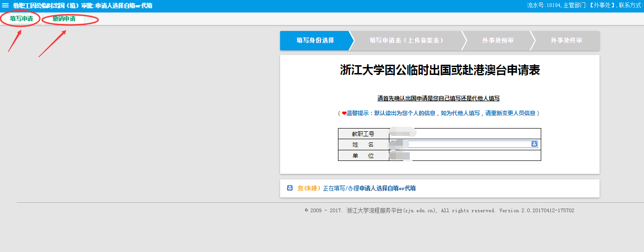The height and width of the screenshot is (252, 644).
Task: Click the 浙江大学因公临时出国或赴港澳台申请表 heading
Action: [x=440, y=70]
